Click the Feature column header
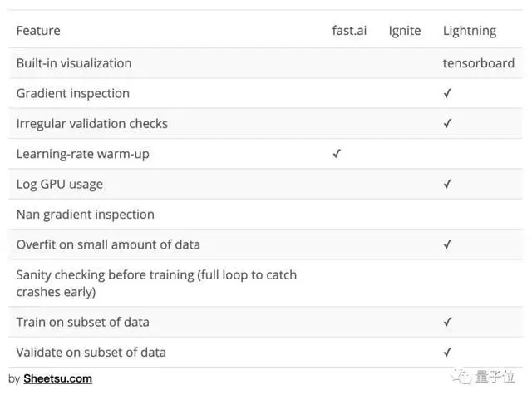532x400 pixels. tap(38, 31)
